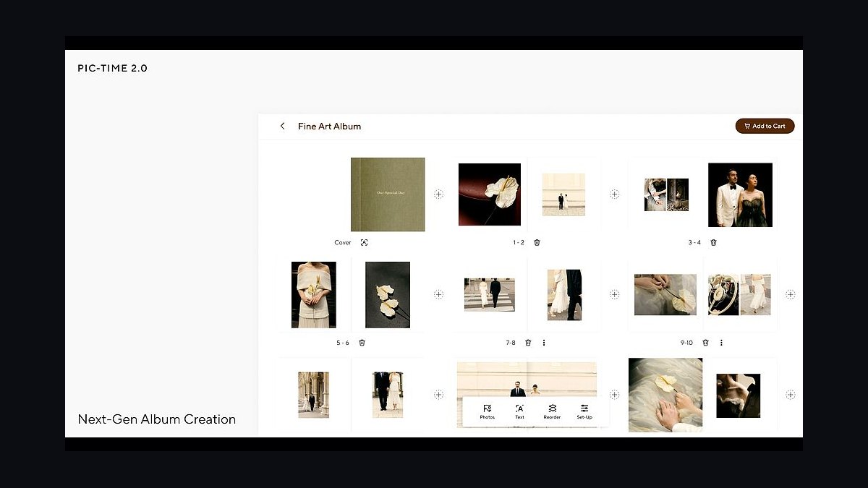Click the 3 - 4 page label
This screenshot has width=868, height=488.
(x=694, y=242)
